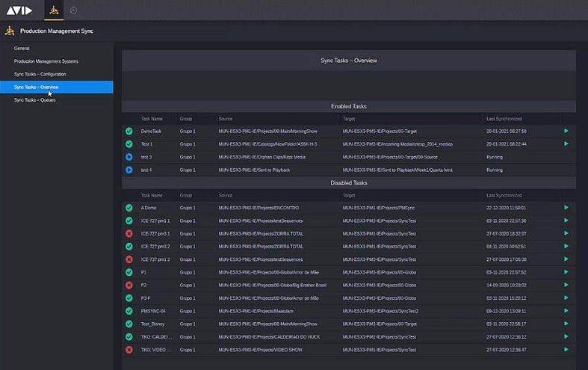
Task: Click the test 3 running status icon
Action: click(129, 157)
